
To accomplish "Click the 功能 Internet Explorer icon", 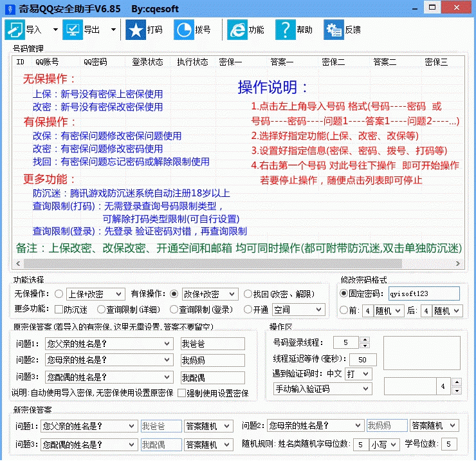I will (237, 30).
